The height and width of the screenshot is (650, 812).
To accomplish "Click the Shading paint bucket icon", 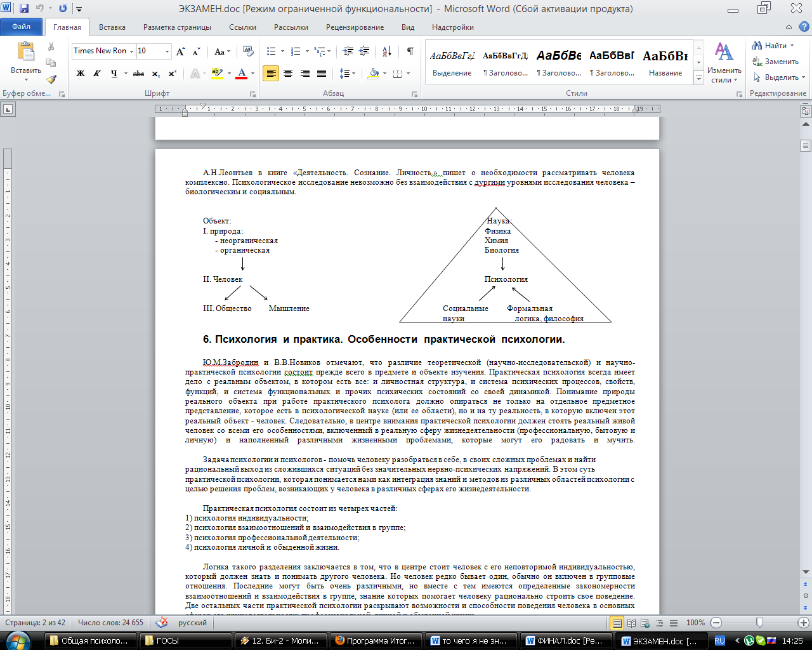I will coord(374,74).
